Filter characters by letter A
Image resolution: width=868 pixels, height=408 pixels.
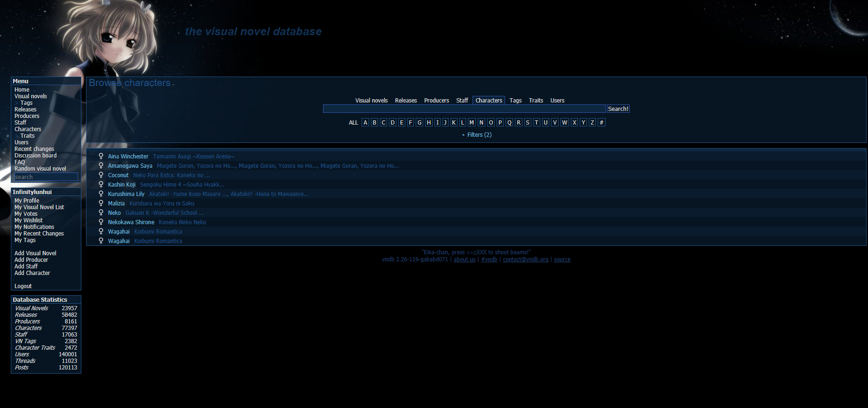pyautogui.click(x=365, y=122)
